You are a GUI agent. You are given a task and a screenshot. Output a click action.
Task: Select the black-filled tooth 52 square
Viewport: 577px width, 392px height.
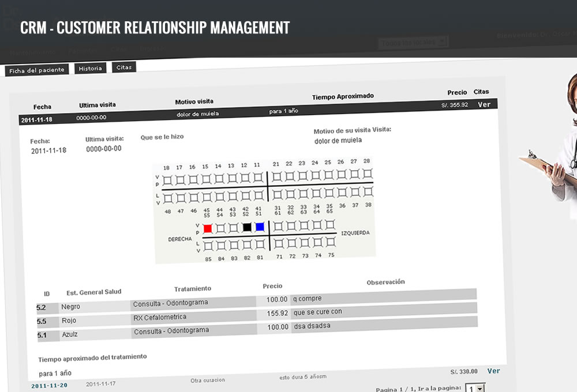pyautogui.click(x=247, y=228)
